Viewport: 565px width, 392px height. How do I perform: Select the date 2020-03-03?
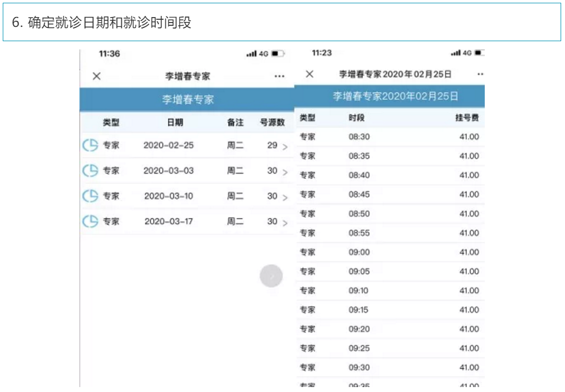click(x=169, y=171)
